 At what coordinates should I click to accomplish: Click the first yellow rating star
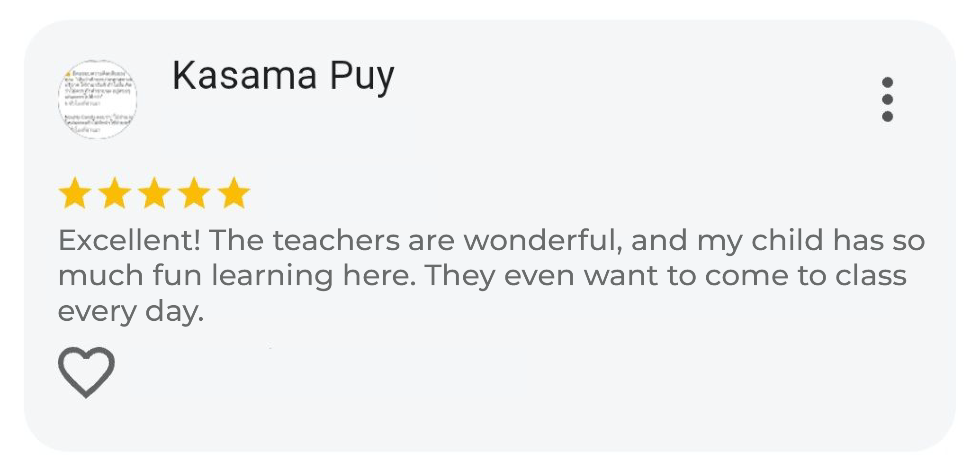tap(75, 193)
